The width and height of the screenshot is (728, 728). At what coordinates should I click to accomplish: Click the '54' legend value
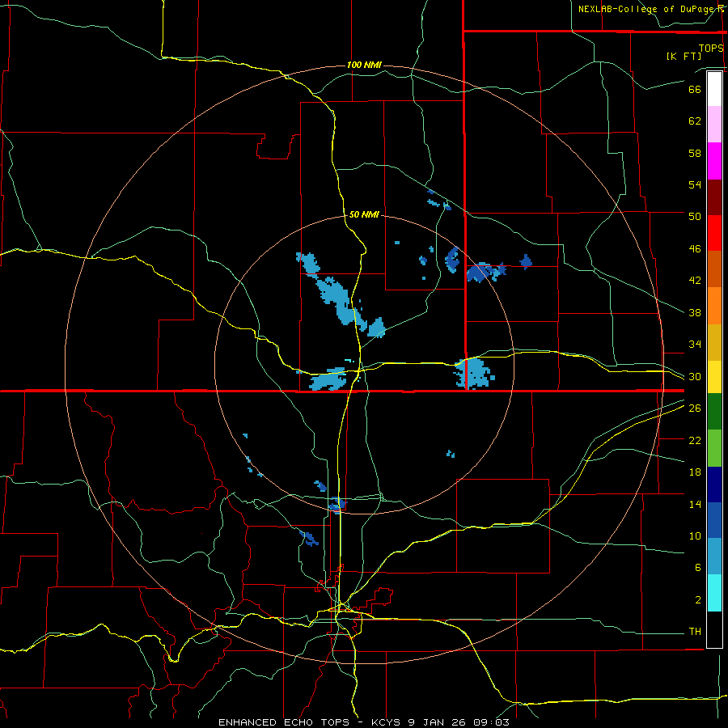695,184
